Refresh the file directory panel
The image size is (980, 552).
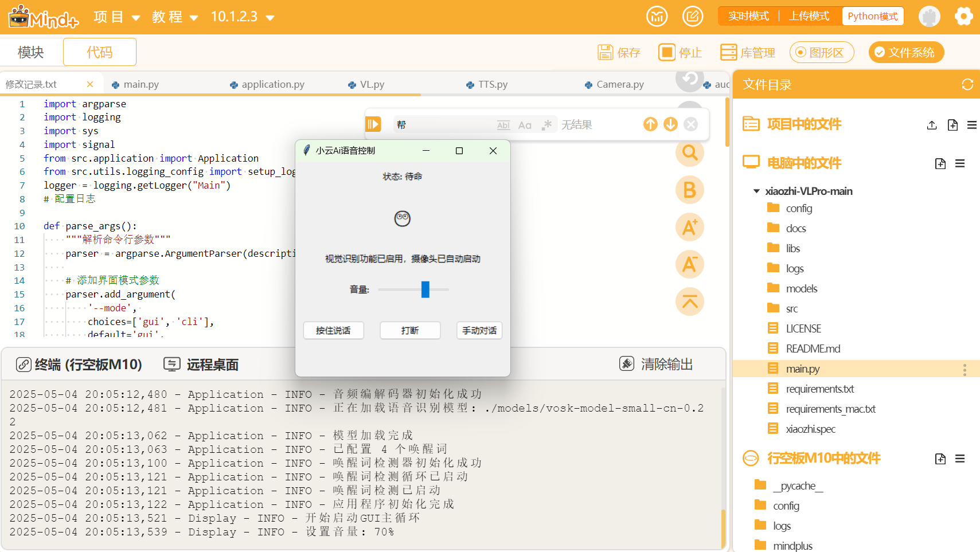[967, 84]
